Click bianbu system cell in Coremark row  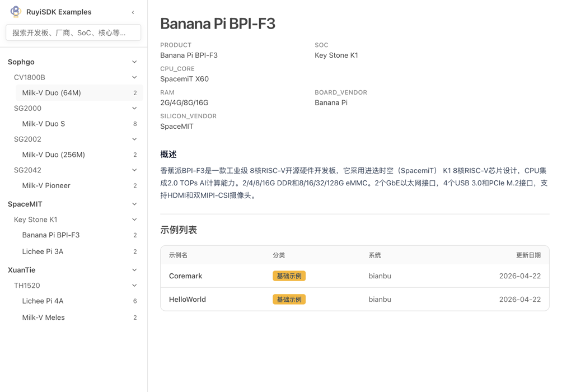click(380, 276)
